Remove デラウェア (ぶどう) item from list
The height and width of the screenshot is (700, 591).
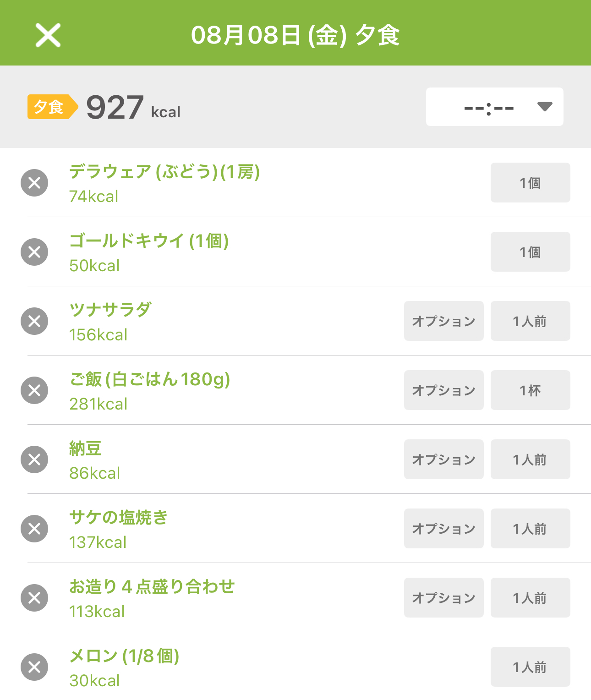coord(34,183)
